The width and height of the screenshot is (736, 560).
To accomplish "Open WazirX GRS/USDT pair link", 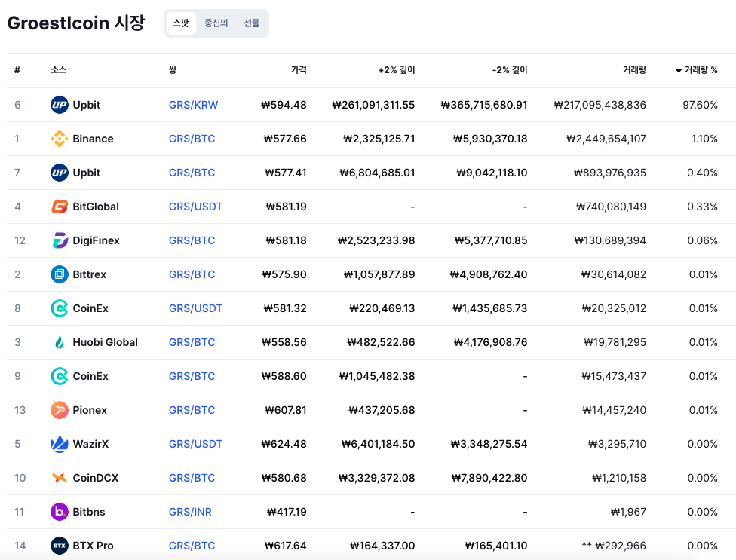I will [x=196, y=444].
